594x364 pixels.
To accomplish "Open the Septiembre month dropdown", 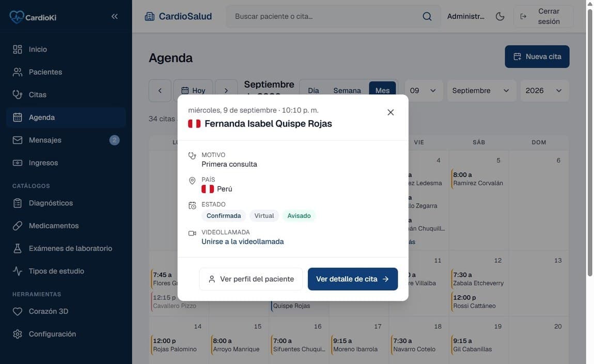I will 481,90.
